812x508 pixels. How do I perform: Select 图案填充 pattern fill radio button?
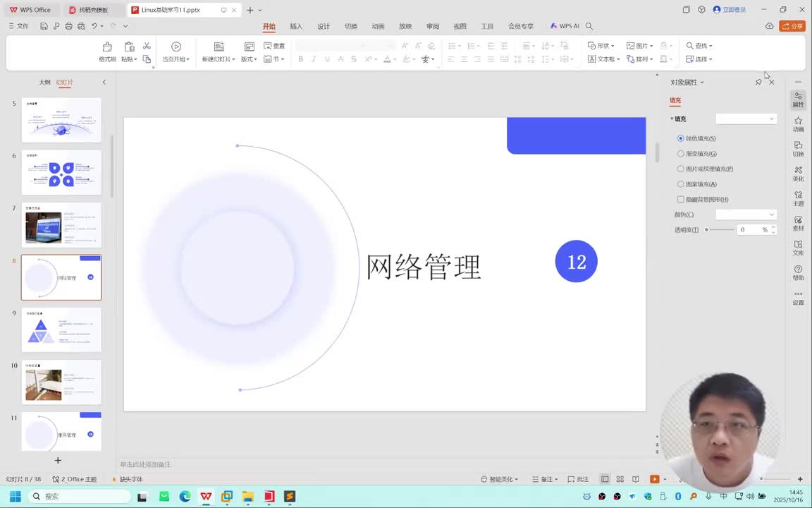pos(680,184)
